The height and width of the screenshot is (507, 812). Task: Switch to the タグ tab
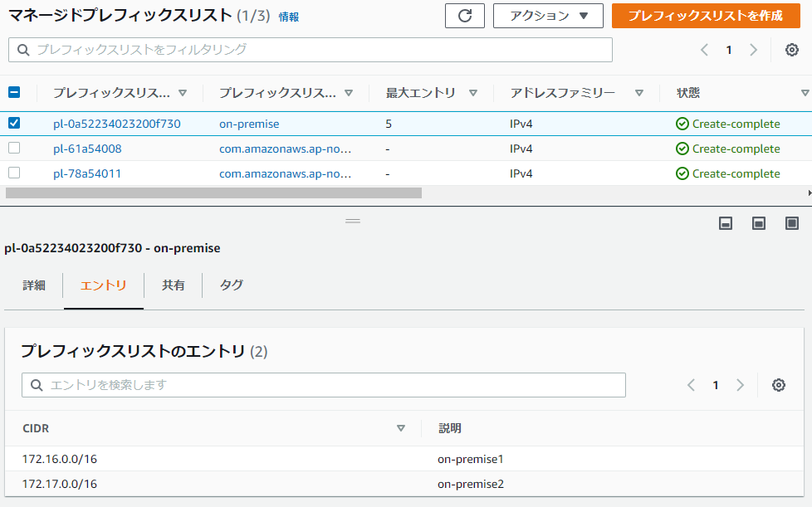point(231,285)
